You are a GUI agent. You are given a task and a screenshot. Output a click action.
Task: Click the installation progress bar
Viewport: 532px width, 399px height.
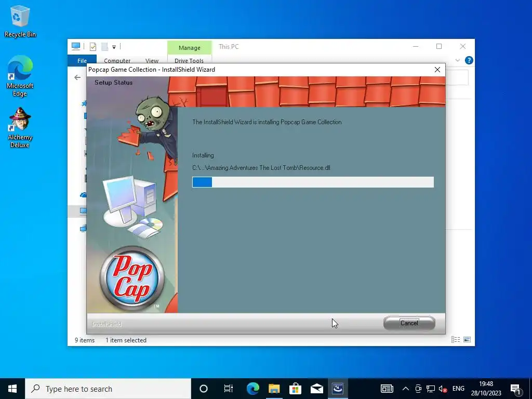313,182
